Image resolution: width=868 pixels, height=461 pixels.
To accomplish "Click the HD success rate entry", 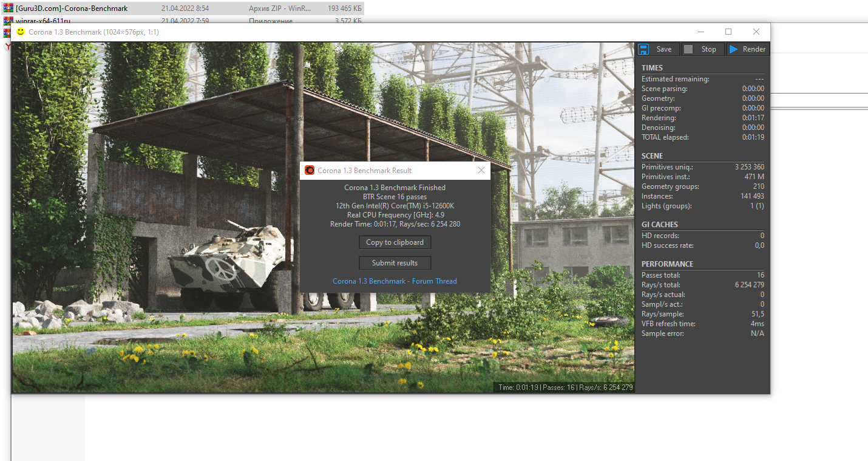I will pos(703,245).
